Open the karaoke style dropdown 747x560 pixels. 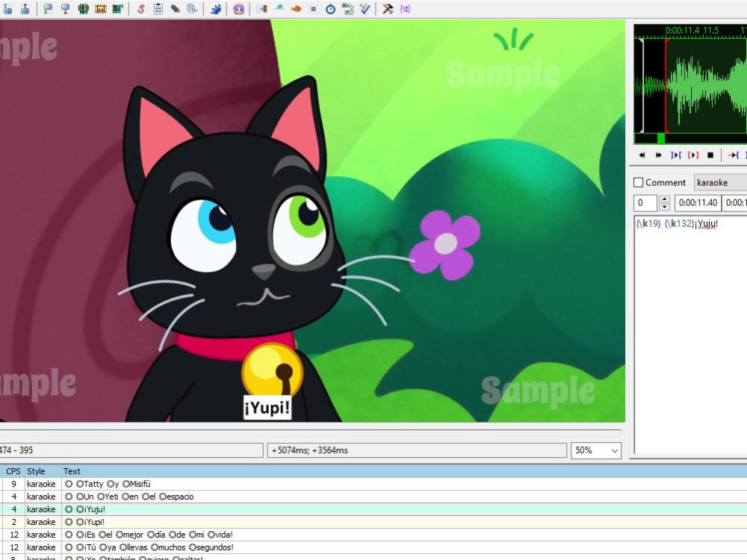click(x=720, y=182)
